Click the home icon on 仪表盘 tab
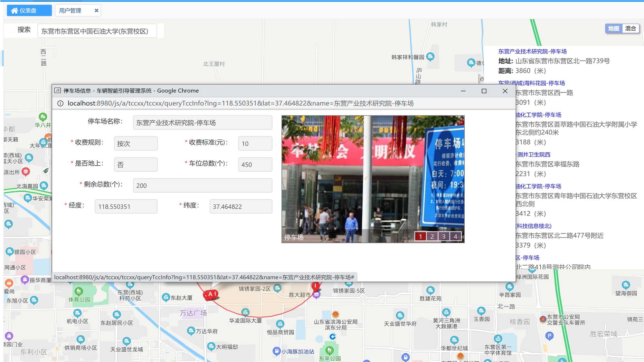 pos(14,11)
